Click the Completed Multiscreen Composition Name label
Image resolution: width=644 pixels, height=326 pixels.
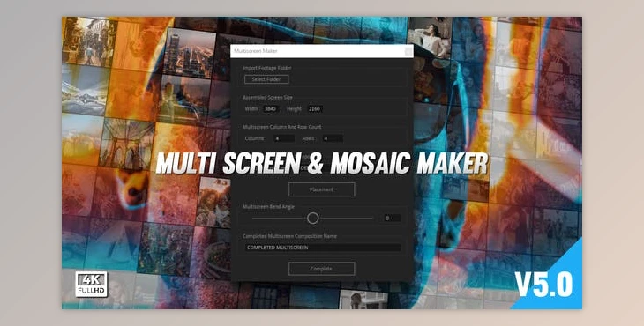[x=289, y=237]
